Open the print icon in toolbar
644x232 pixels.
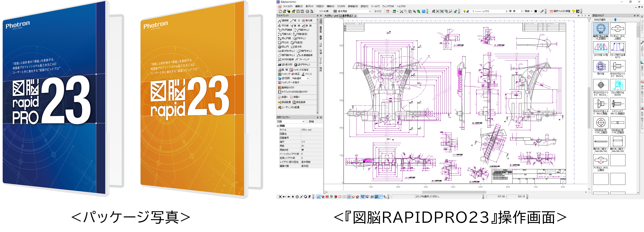tap(307, 11)
